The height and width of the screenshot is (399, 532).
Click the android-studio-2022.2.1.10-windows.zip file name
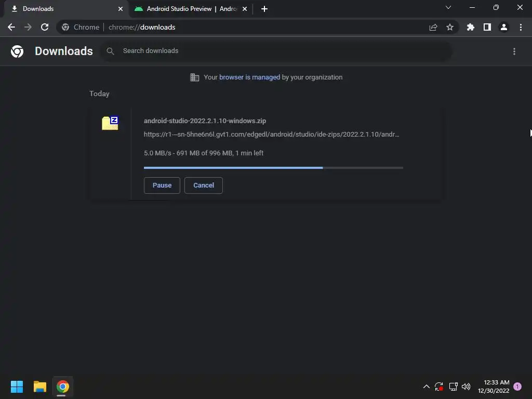click(x=205, y=121)
